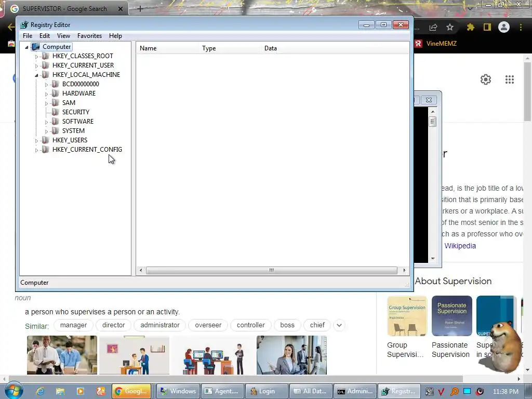Click the right arrow of values scrollbar
This screenshot has width=532, height=399.
[x=404, y=270]
